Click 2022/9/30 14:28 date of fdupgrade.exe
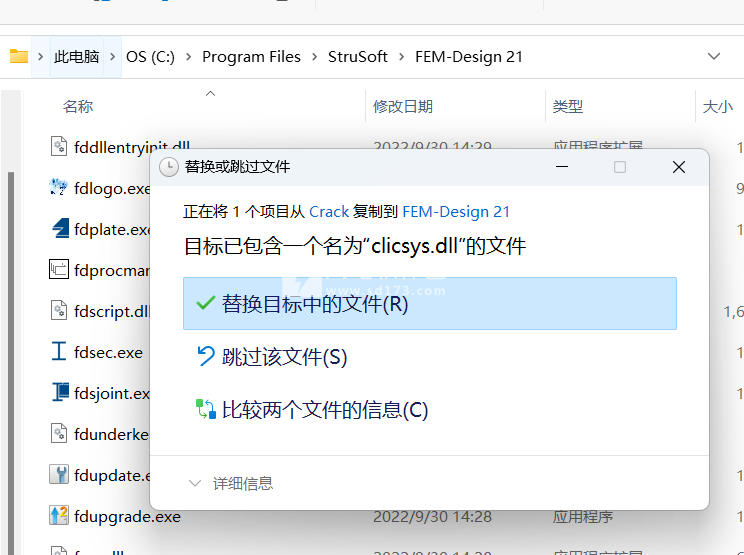The width and height of the screenshot is (744, 555). coord(432,517)
